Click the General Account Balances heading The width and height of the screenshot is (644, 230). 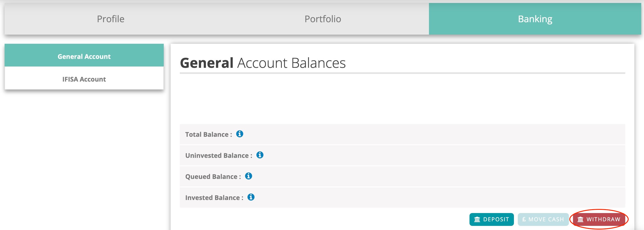(x=262, y=63)
